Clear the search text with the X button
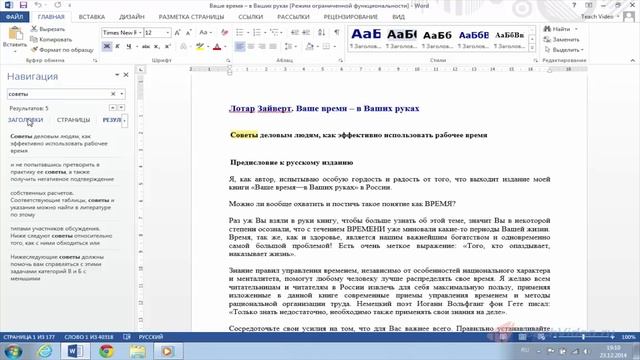The height and width of the screenshot is (360, 640). tap(113, 94)
